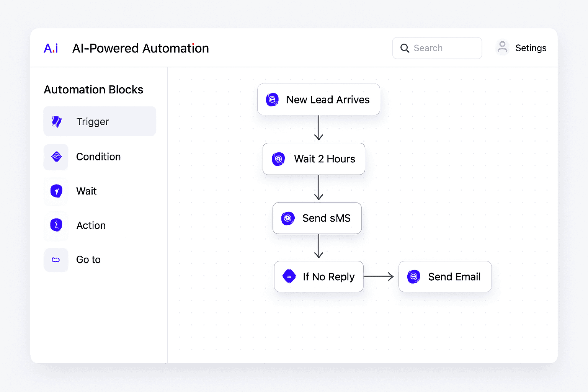Click the New Lead Arrives node
The height and width of the screenshot is (392, 588).
tap(318, 100)
